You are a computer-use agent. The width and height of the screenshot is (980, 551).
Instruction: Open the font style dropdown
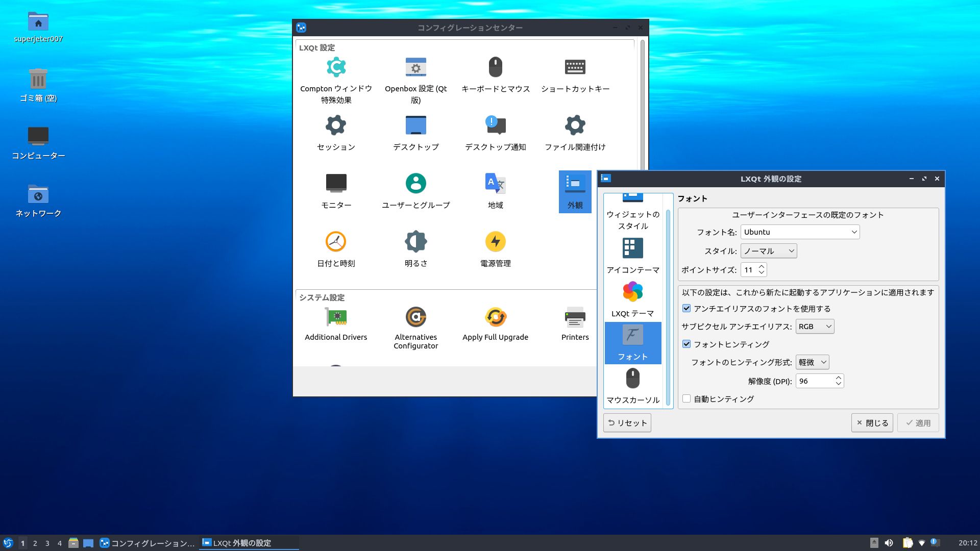(769, 251)
